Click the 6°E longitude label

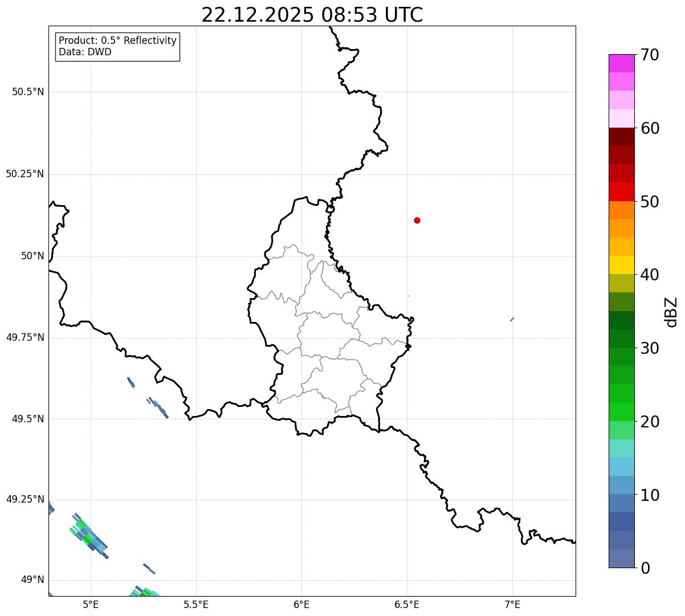tap(301, 604)
